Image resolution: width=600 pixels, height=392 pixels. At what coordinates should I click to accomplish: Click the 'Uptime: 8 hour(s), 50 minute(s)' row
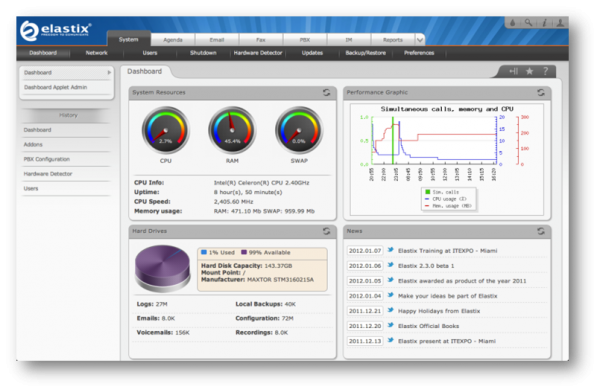click(208, 192)
